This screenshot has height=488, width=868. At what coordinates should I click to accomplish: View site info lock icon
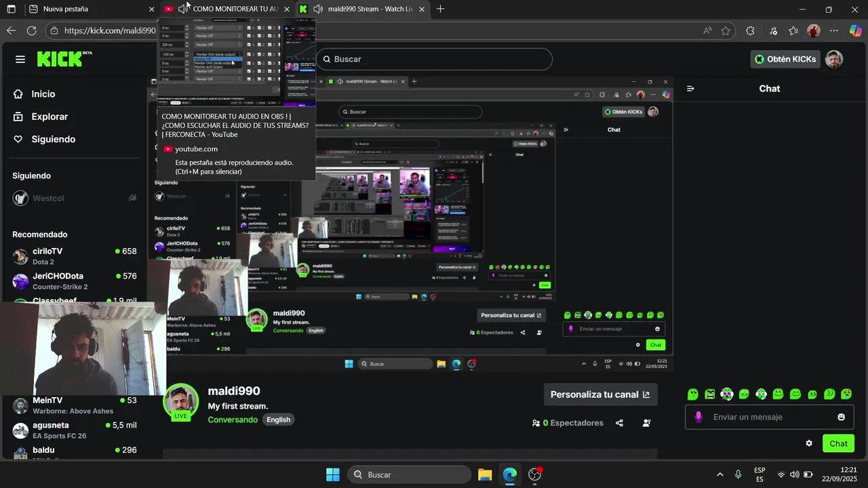(56, 30)
